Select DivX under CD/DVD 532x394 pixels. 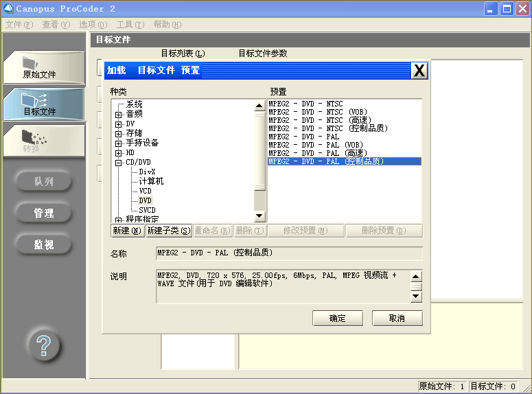pos(147,172)
